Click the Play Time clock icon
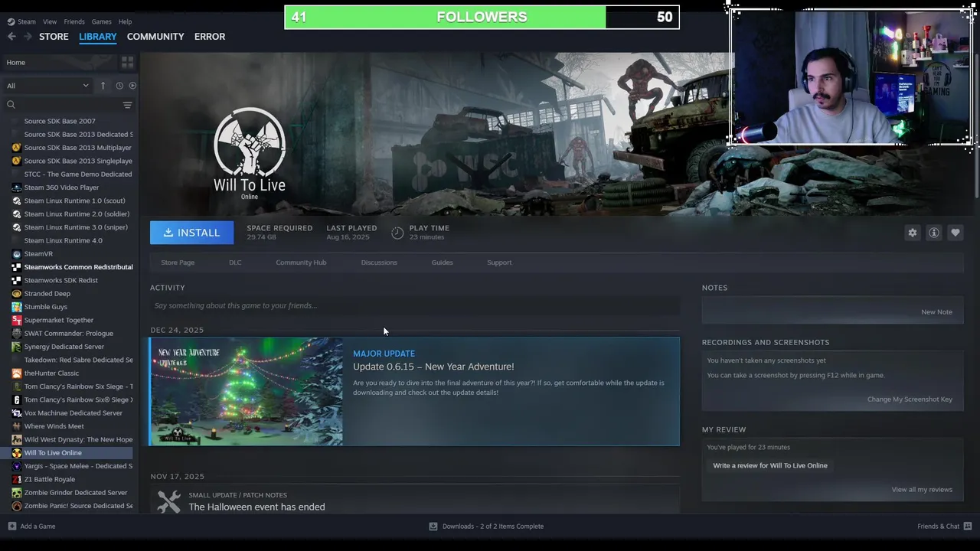Screen dimensions: 980x551 [x=397, y=233]
